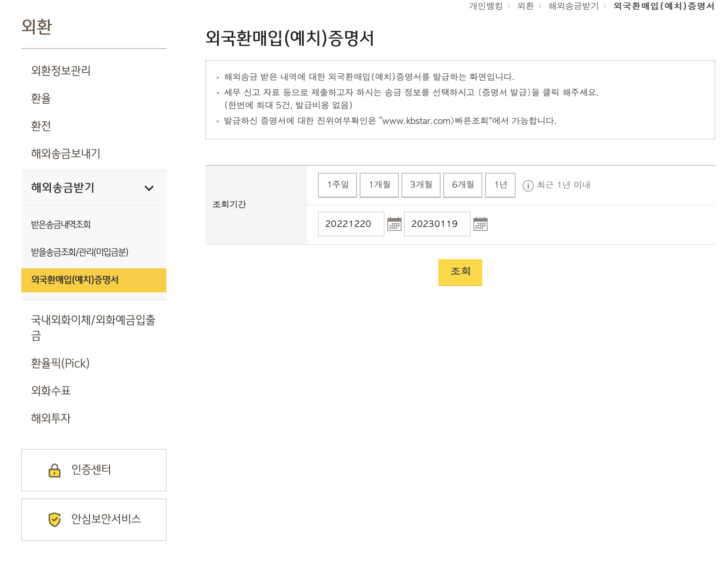Screen dimensions: 728x570
Task: Choose the 1년 lookup period
Action: point(500,185)
